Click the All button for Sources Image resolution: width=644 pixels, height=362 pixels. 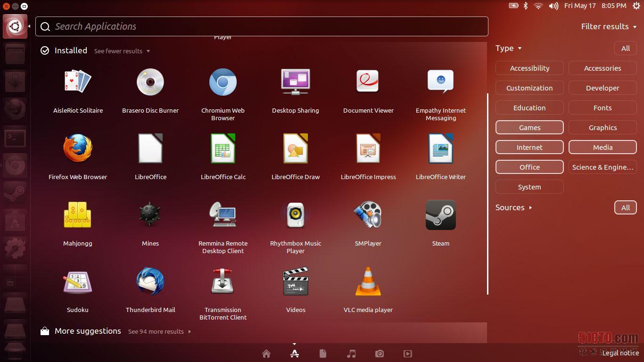tap(626, 207)
